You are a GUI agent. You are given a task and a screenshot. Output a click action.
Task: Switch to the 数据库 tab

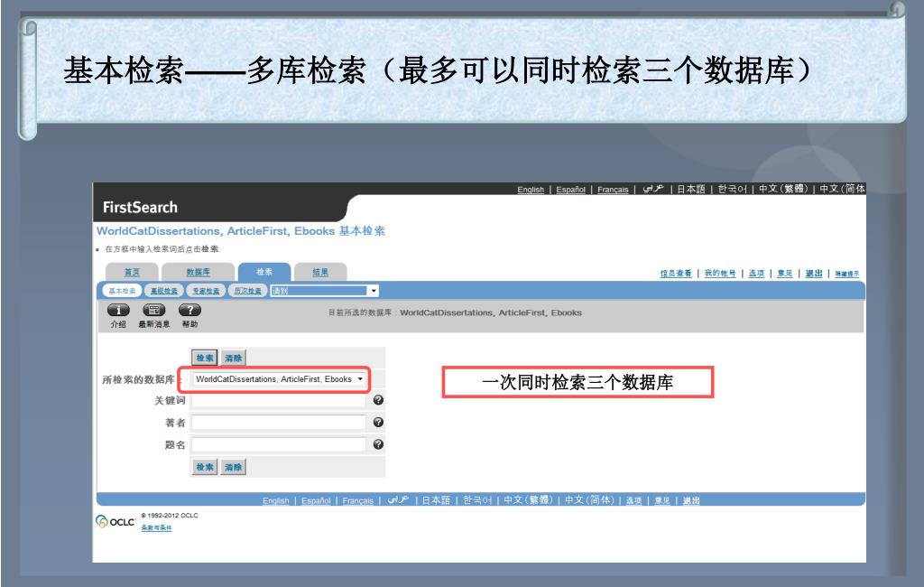pyautogui.click(x=198, y=272)
